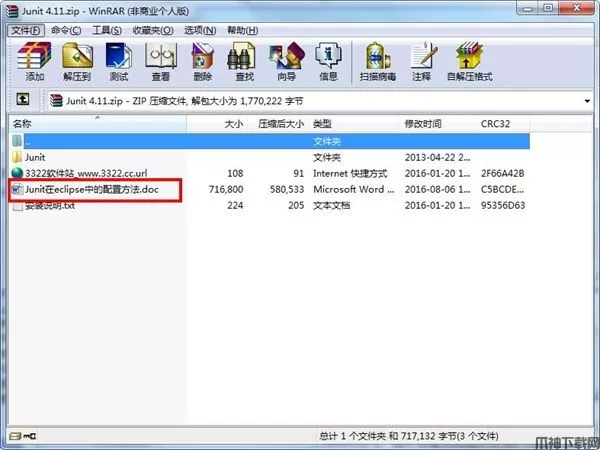Click the text file icon of 安装说明.txt
The height and width of the screenshot is (450, 600).
pos(17,206)
